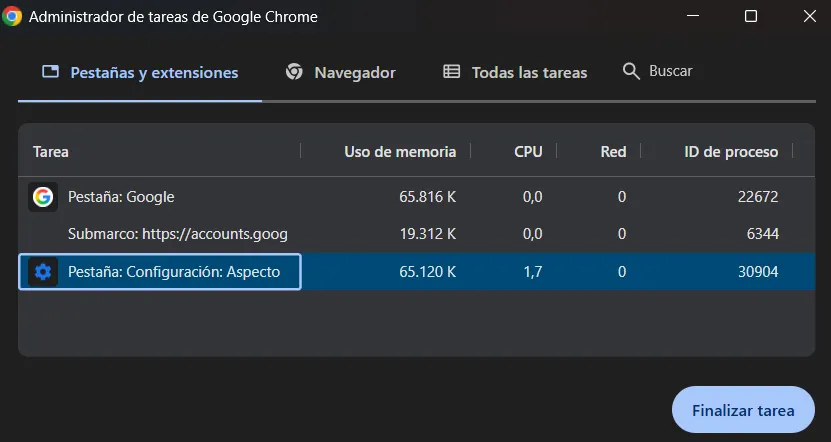The image size is (831, 442).
Task: Click the 19.312 K memory value
Action: click(x=428, y=234)
